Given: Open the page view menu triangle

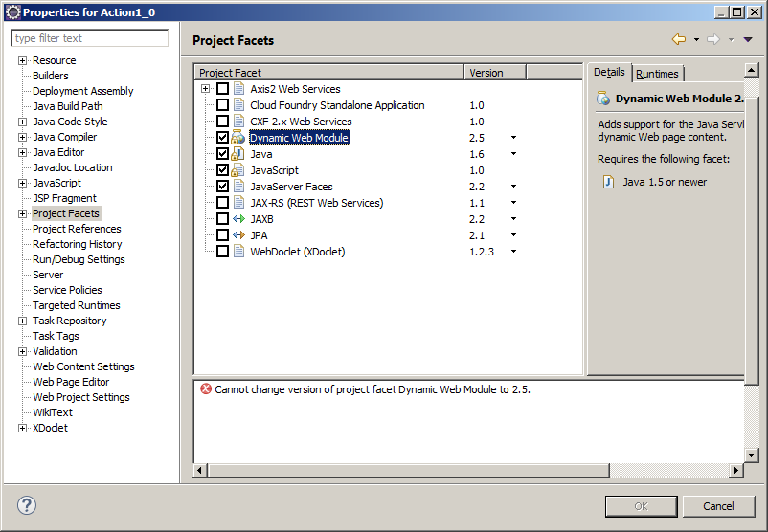Looking at the screenshot, I should click(748, 39).
